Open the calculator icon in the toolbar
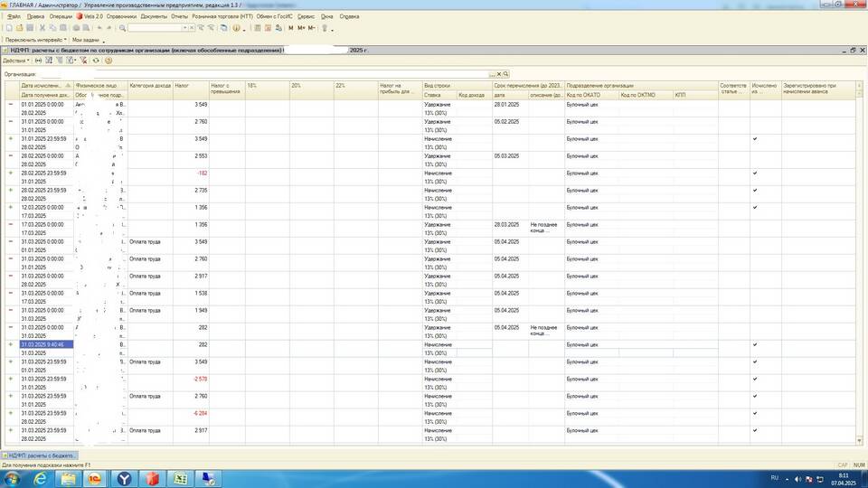This screenshot has width=868, height=488. coord(258,28)
